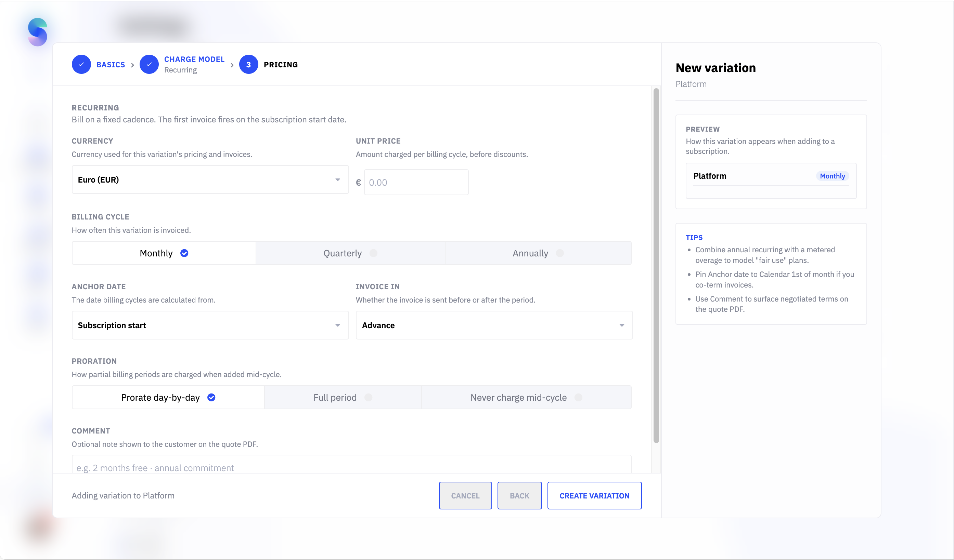Go back to the BASICS step
The image size is (954, 560).
click(x=111, y=65)
